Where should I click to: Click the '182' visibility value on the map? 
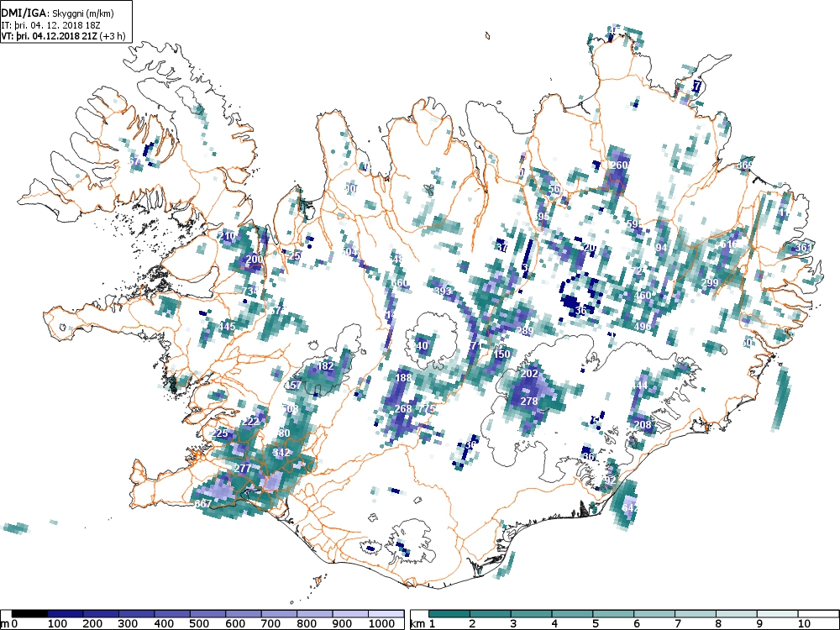point(326,366)
